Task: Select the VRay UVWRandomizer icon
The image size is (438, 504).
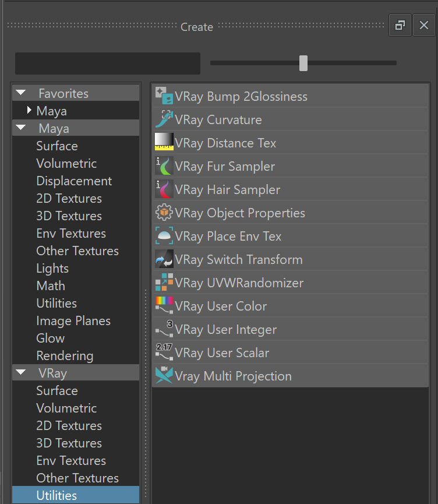Action: [164, 282]
